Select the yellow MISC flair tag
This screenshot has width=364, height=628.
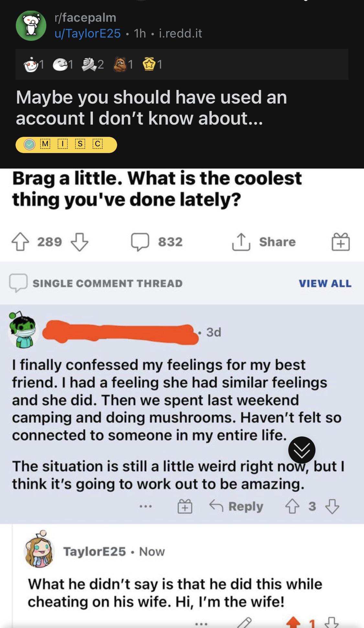[x=66, y=144]
